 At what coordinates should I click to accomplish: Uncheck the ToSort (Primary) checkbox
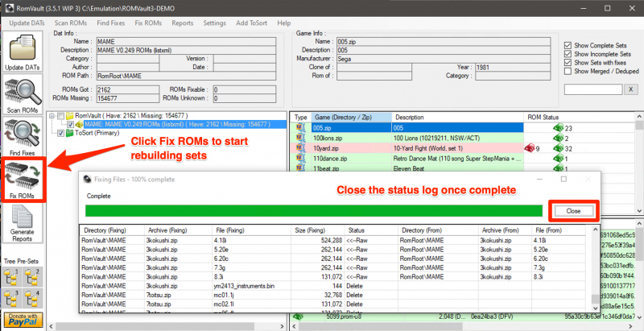[x=61, y=133]
